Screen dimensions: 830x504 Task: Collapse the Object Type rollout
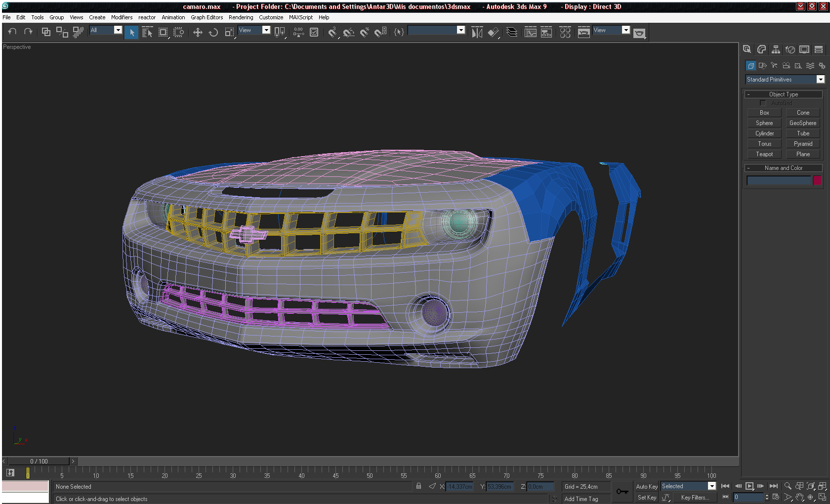point(784,94)
